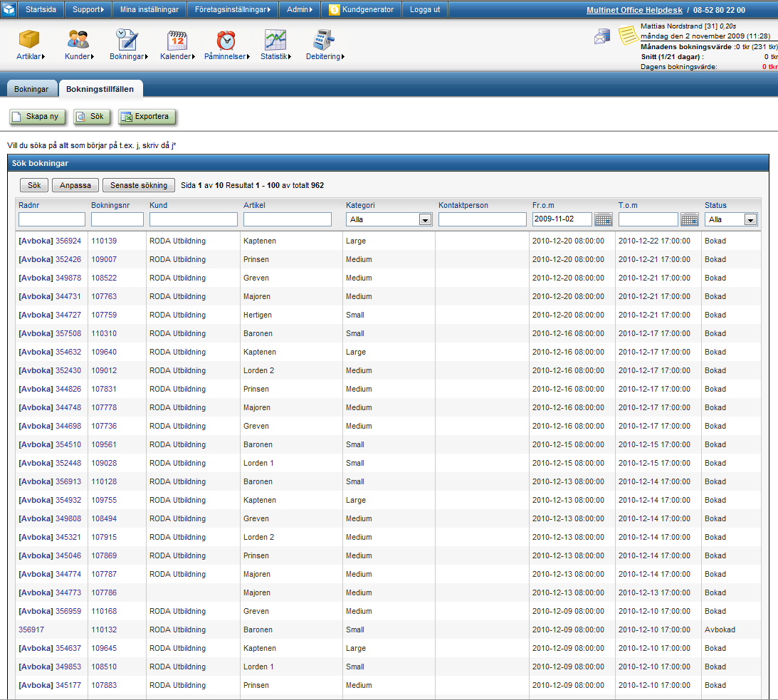Open the Artiklar box icon
Viewport: 778px width, 700px height.
[29, 38]
